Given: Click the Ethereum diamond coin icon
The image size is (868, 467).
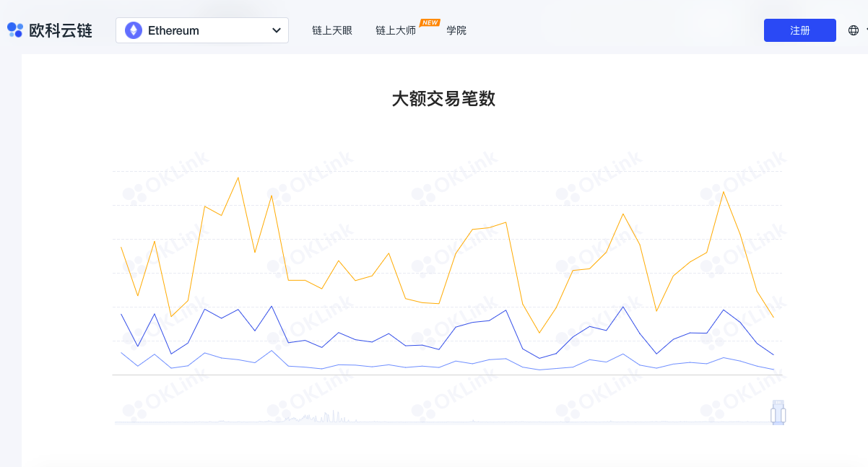Looking at the screenshot, I should [134, 30].
